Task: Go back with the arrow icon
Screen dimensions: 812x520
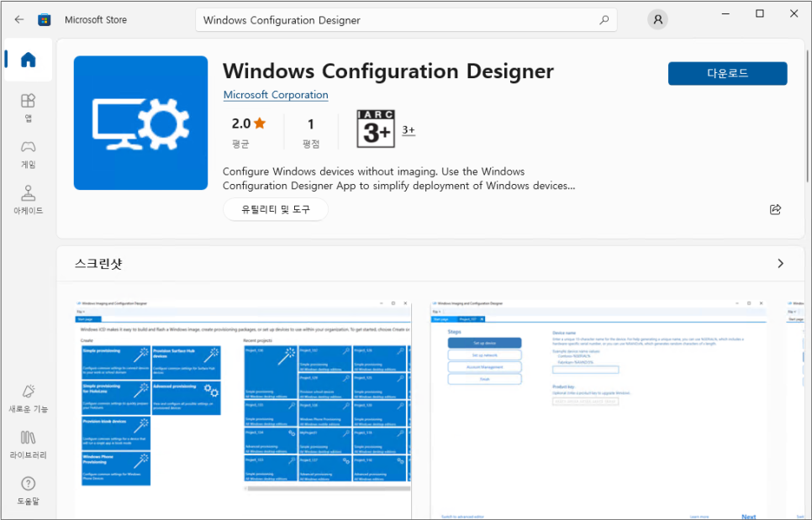Action: tap(19, 19)
